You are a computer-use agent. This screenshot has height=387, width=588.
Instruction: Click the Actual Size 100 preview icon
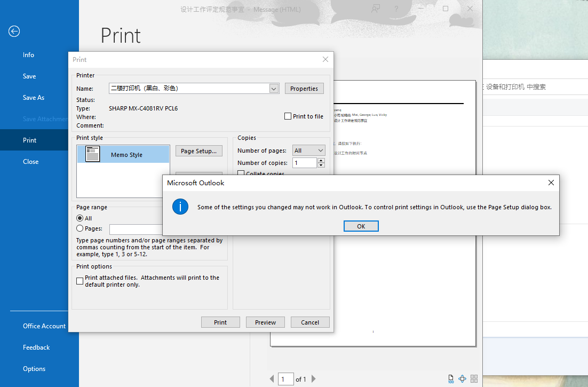(x=451, y=379)
